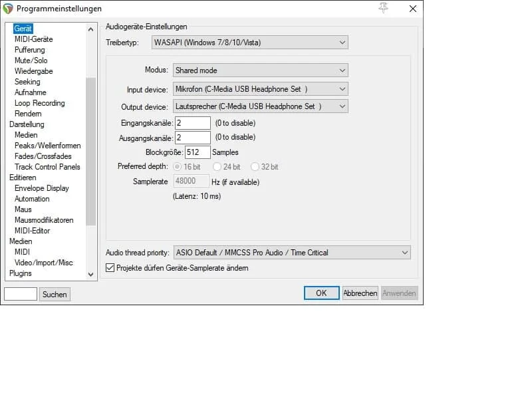
Task: Click the pin icon in the title bar
Action: pos(384,8)
